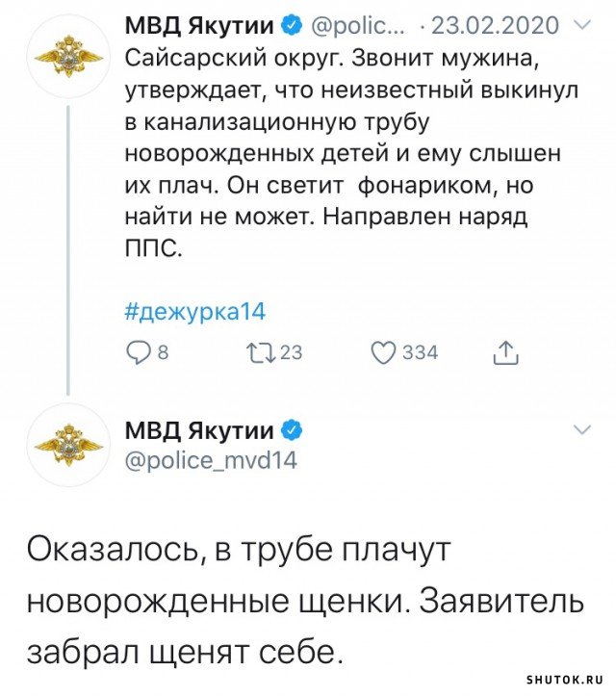The width and height of the screenshot is (616, 697).
Task: Open the МВД Якутии avatar on the first tweet
Action: 68,57
